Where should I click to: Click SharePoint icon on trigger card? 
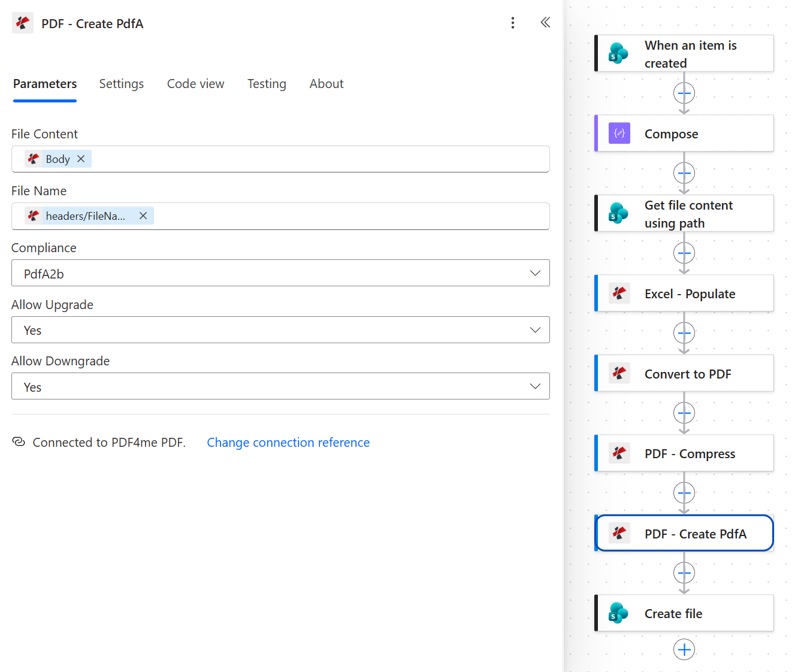coord(619,53)
